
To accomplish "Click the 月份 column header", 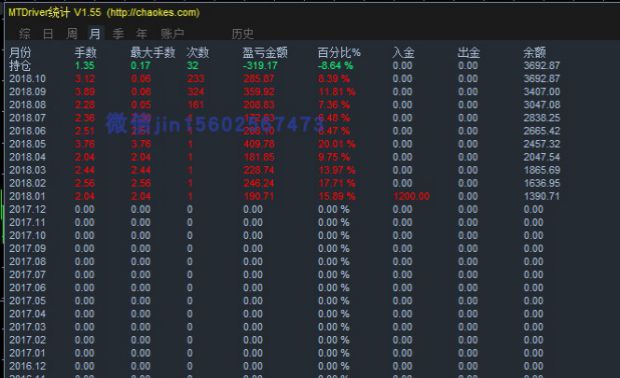I will (x=20, y=52).
